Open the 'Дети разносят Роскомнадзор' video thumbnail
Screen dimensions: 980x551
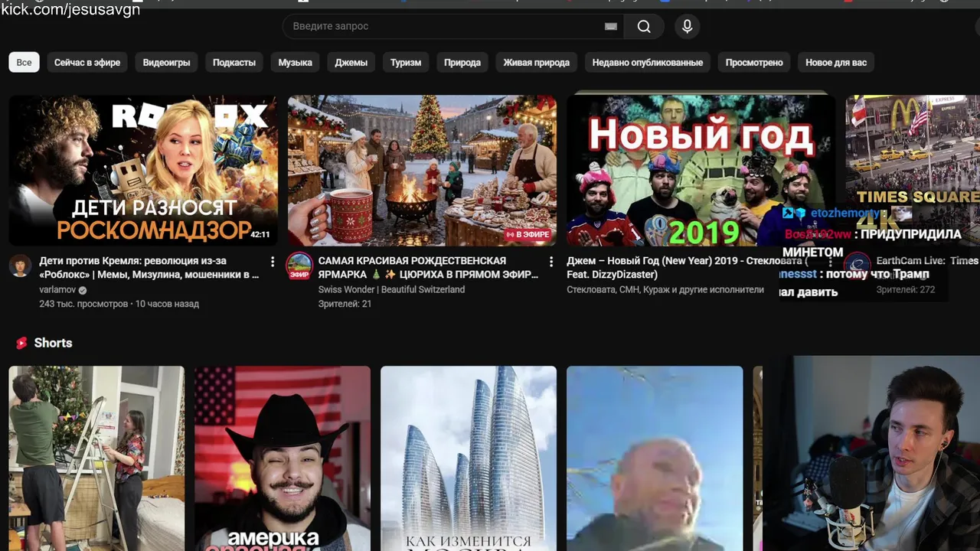pyautogui.click(x=143, y=170)
